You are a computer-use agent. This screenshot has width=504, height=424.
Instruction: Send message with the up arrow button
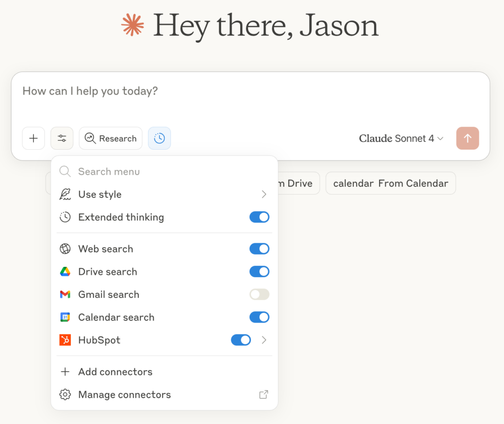[x=468, y=138]
